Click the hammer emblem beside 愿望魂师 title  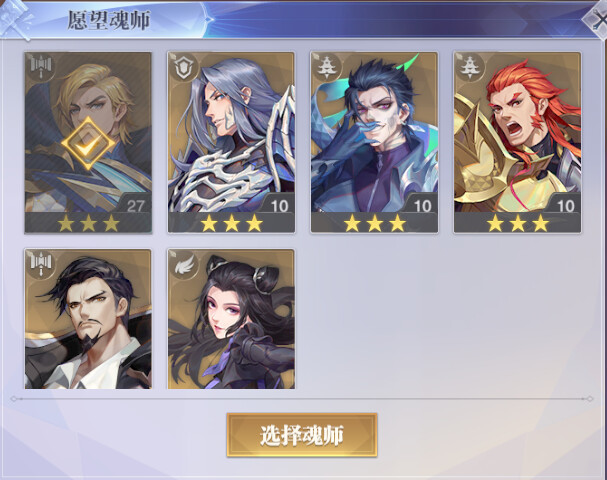(x=15, y=19)
